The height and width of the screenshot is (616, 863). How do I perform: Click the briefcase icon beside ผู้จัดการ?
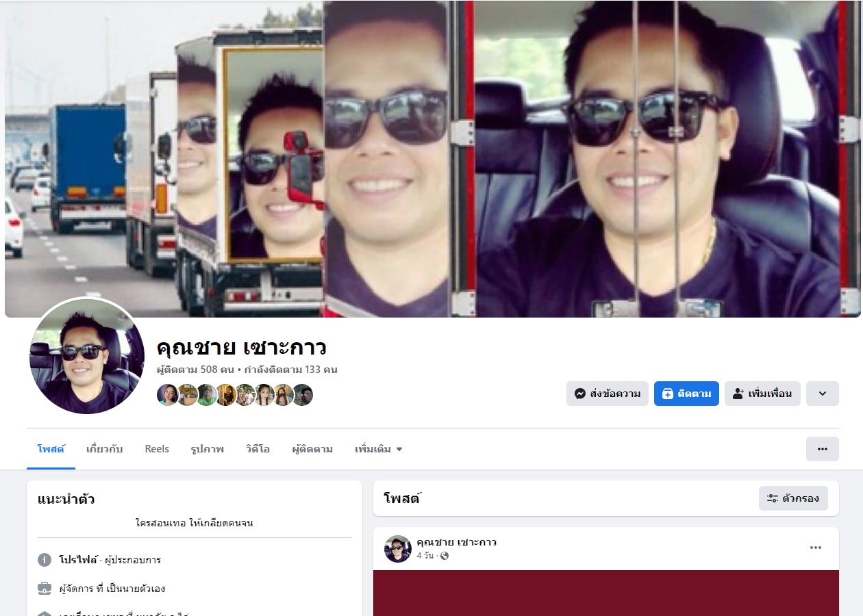[x=45, y=589]
